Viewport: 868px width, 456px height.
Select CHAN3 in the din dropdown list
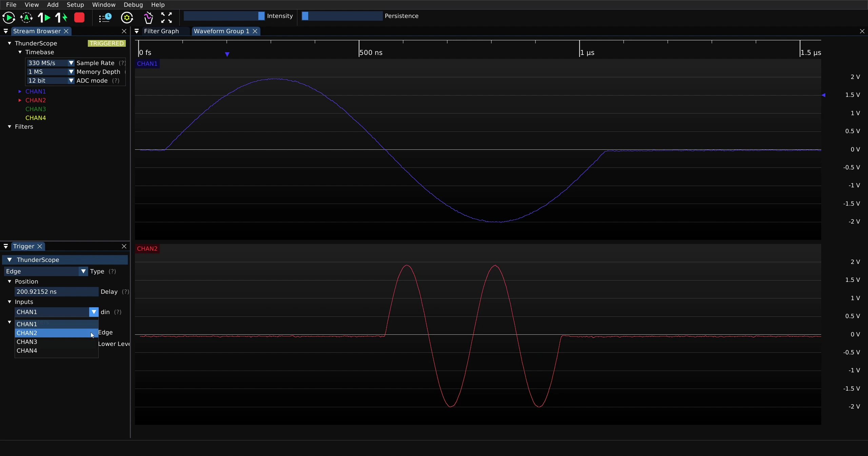(x=56, y=342)
